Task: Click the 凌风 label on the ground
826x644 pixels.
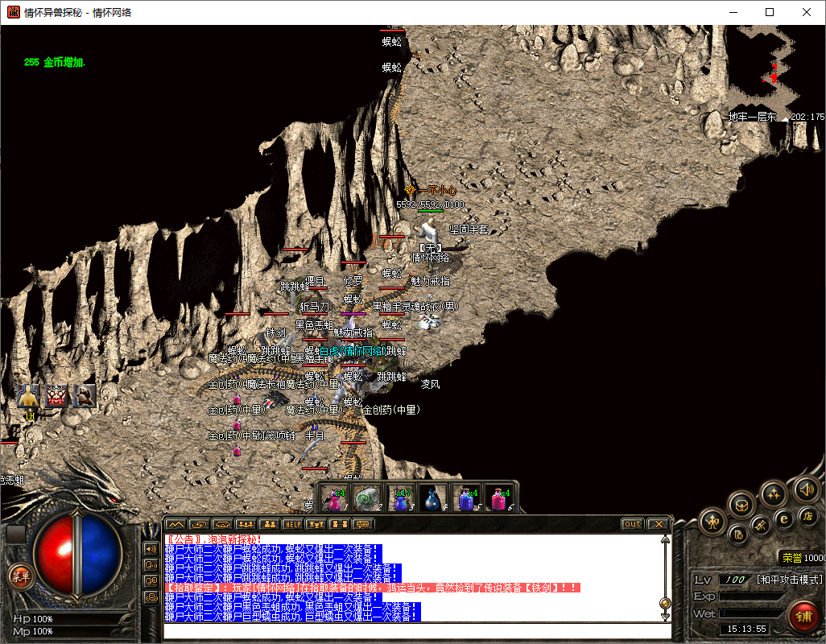Action: point(431,385)
